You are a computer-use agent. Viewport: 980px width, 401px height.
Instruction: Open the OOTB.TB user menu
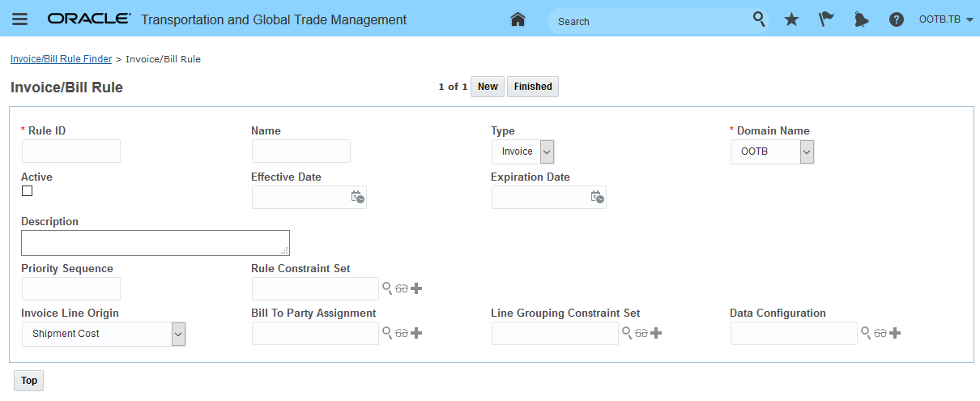[946, 19]
